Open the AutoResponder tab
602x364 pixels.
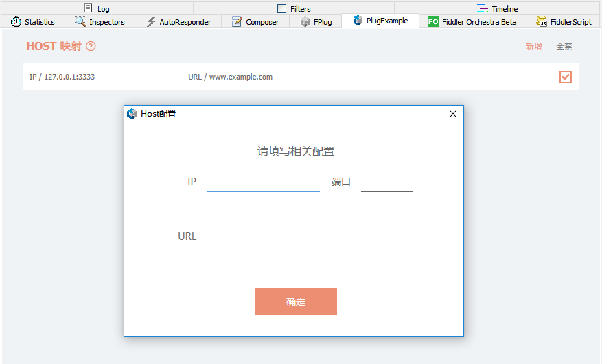tap(178, 22)
